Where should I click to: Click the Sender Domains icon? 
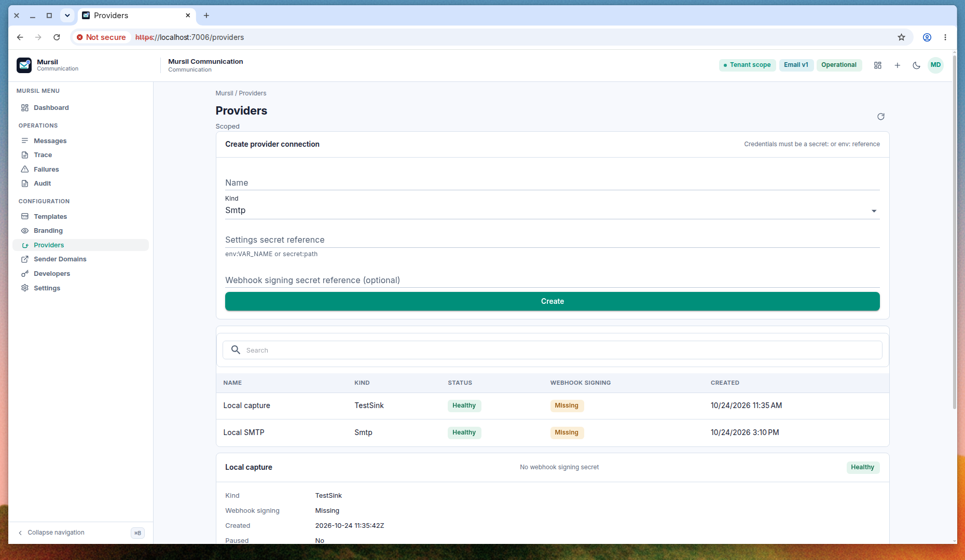[x=24, y=259]
